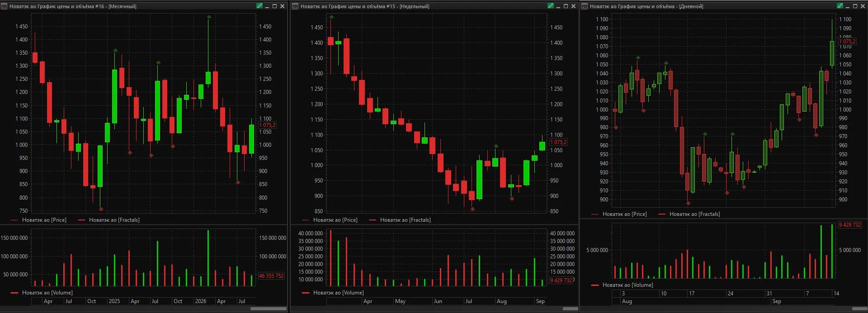Click the Недельный window title text

(x=365, y=6)
